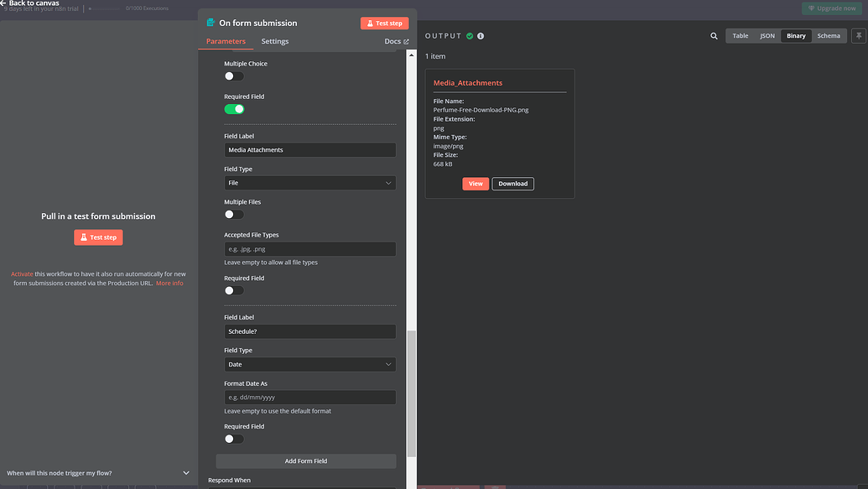Image resolution: width=868 pixels, height=489 pixels.
Task: Expand 'When will this node trigger my flow?'
Action: coord(98,473)
